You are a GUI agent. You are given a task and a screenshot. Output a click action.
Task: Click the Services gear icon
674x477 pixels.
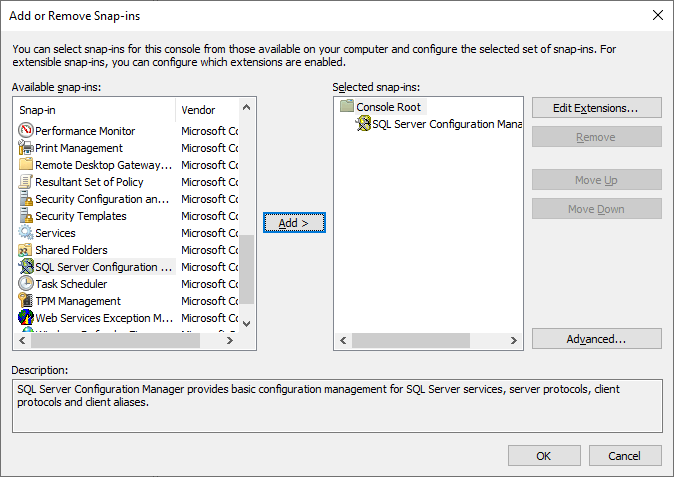[26, 233]
